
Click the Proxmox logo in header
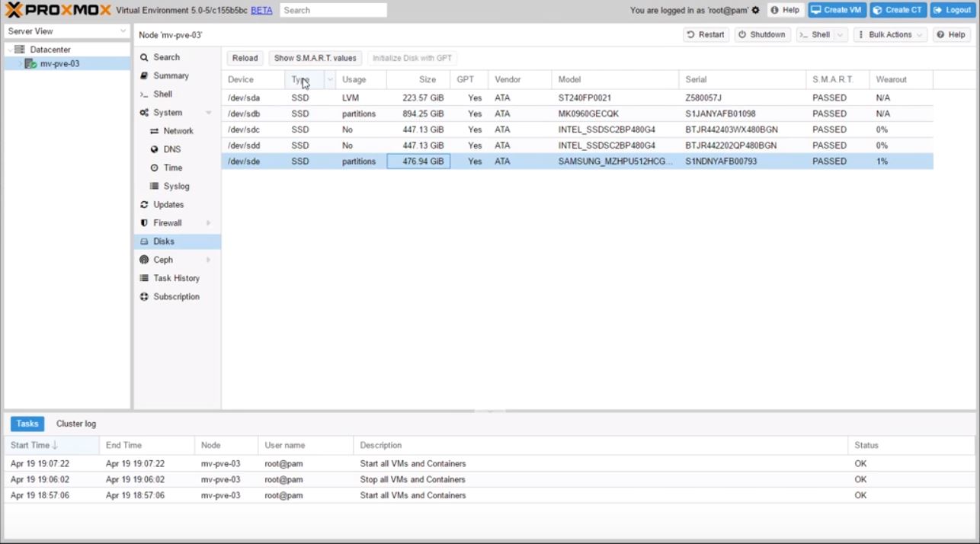(x=58, y=10)
